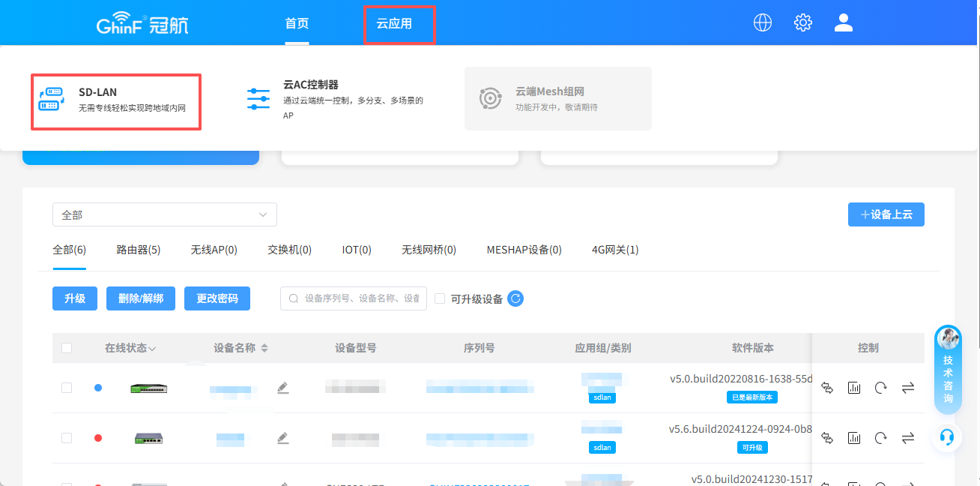This screenshot has height=486, width=980.
Task: Sort by 设备名称 column arrows
Action: pyautogui.click(x=264, y=348)
